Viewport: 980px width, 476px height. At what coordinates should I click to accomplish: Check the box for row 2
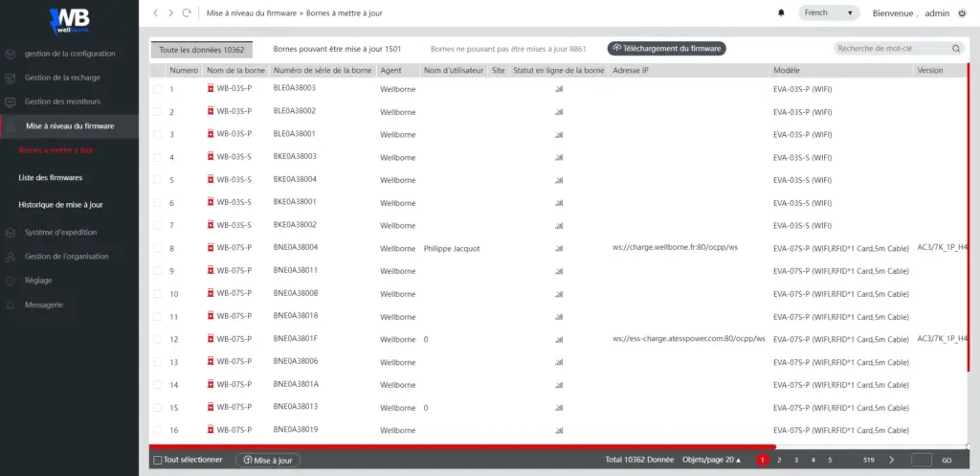[158, 112]
